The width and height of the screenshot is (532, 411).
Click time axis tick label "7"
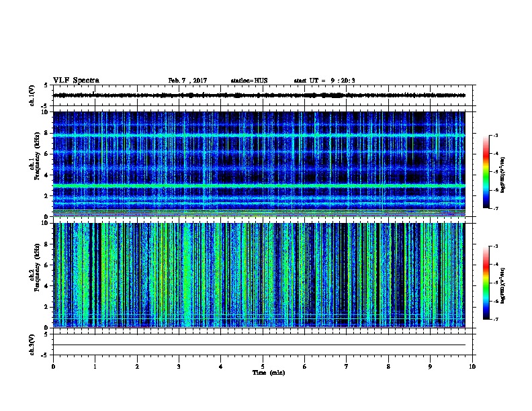coord(347,367)
